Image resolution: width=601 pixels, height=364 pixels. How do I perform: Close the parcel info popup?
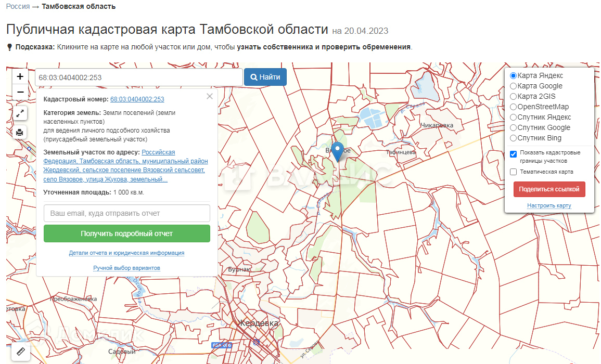click(210, 96)
